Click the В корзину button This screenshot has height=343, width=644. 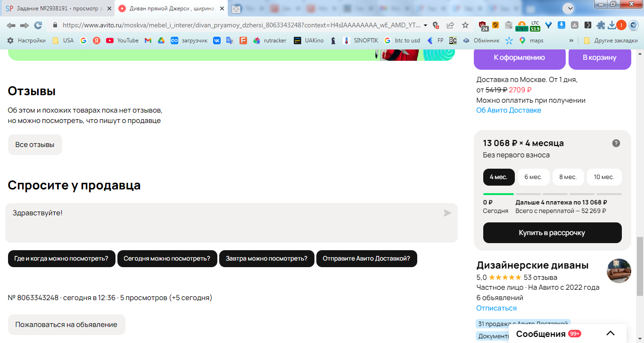point(600,58)
